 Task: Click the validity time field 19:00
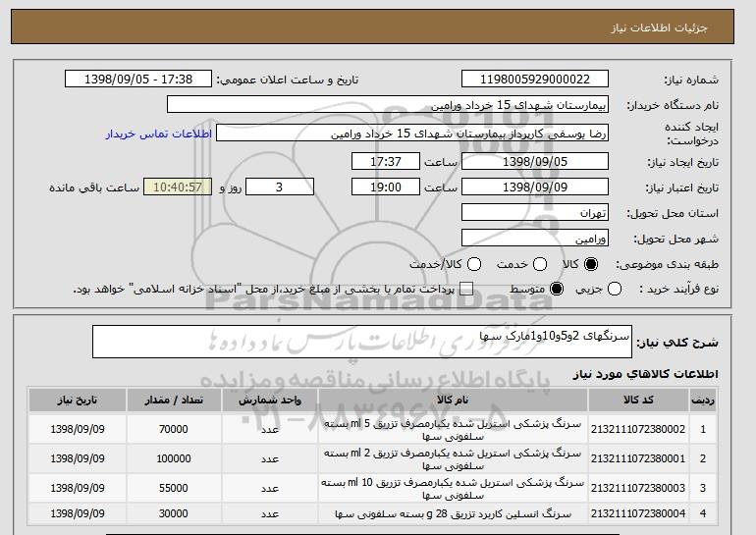[x=386, y=187]
